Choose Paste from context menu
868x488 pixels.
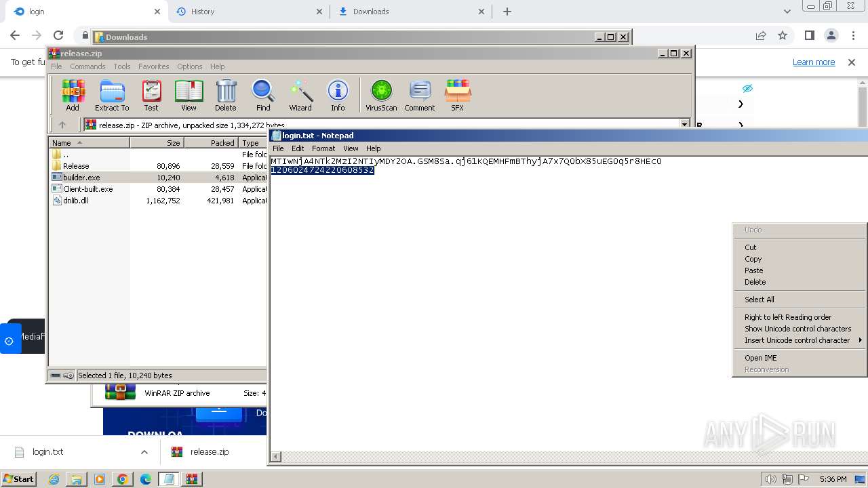click(x=754, y=270)
